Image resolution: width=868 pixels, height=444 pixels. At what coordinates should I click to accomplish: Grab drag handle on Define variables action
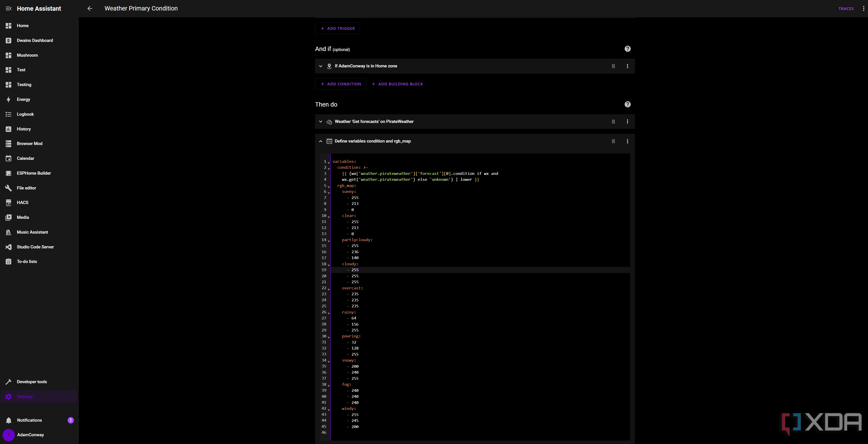613,141
